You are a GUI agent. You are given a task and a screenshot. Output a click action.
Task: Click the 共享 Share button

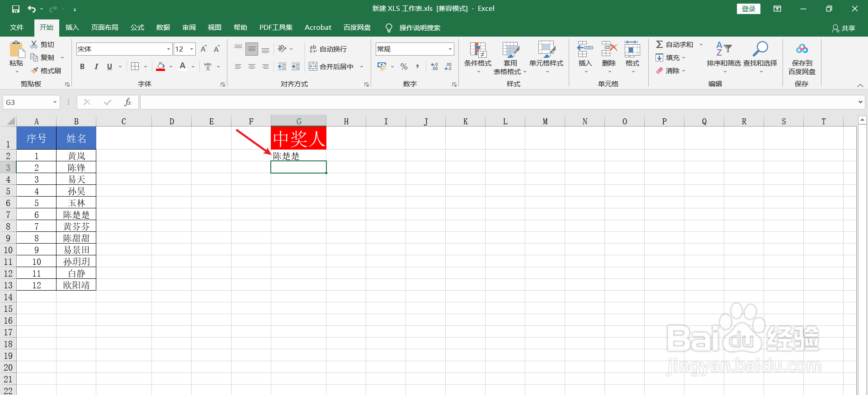[x=844, y=28]
